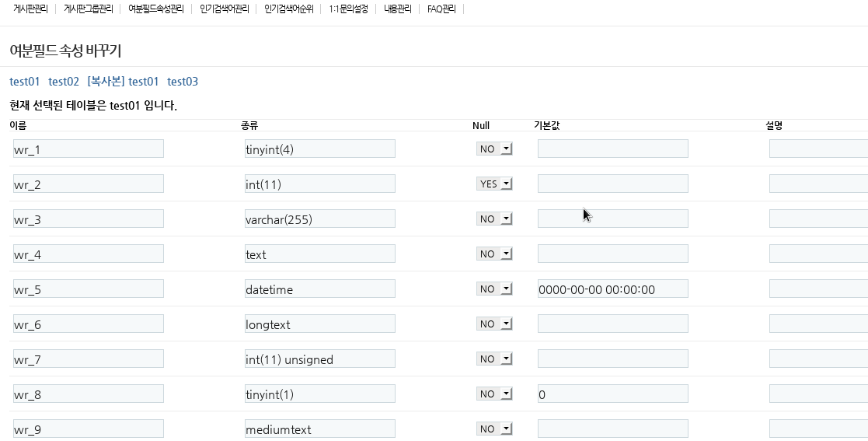Open the wr_2 Null dropdown showing YES
Screen dimensions: 868x441
[494, 184]
